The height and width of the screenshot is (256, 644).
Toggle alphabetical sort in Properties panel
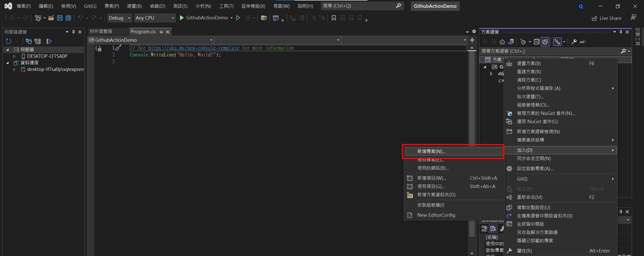click(x=493, y=229)
